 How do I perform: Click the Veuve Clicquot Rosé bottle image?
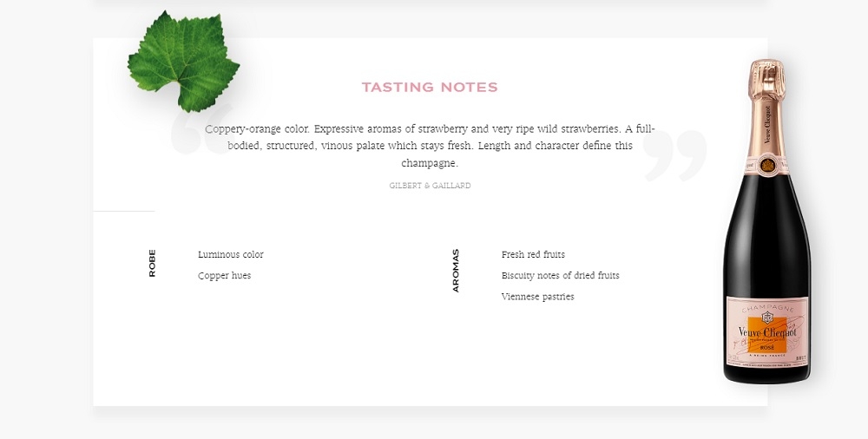click(767, 221)
